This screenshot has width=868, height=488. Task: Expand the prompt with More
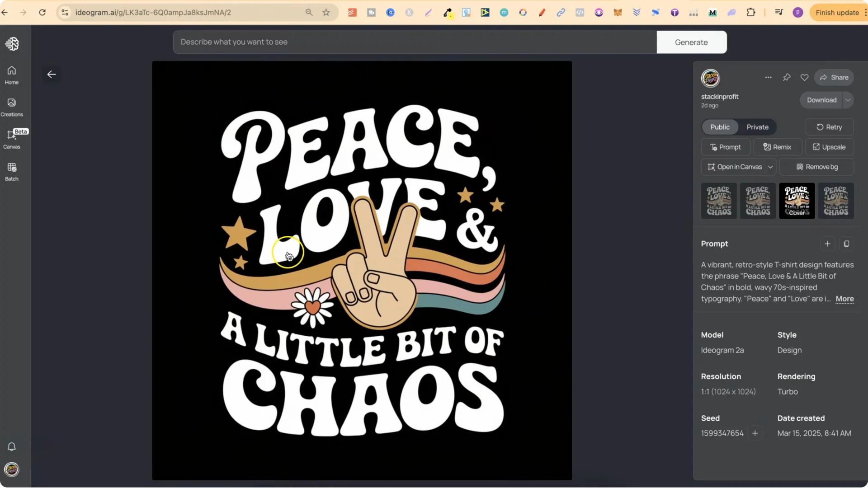click(x=844, y=299)
